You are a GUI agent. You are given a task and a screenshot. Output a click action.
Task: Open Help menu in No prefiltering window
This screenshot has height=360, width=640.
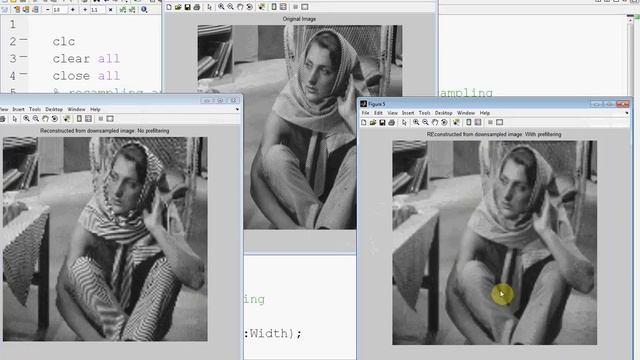point(95,109)
